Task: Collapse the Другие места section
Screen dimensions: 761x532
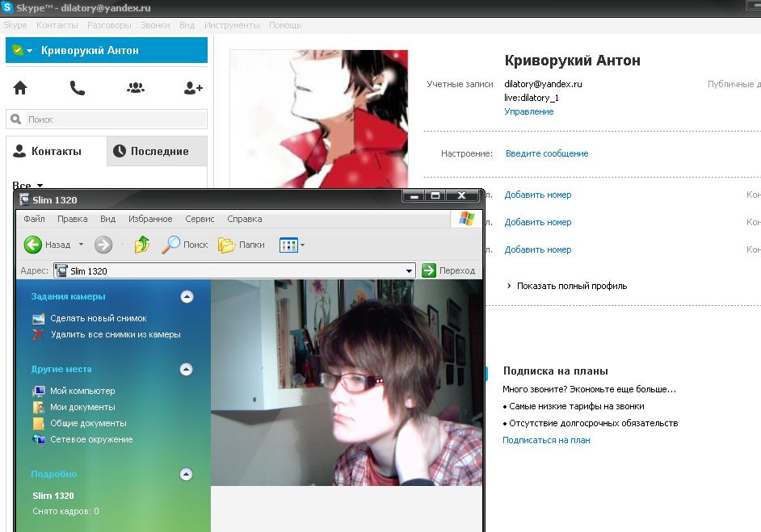Action: coord(187,370)
